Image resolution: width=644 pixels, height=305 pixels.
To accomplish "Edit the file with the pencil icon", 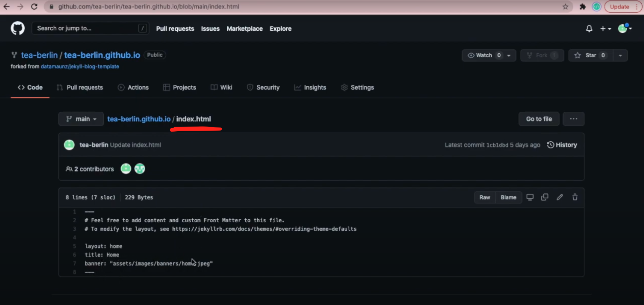I will click(560, 197).
